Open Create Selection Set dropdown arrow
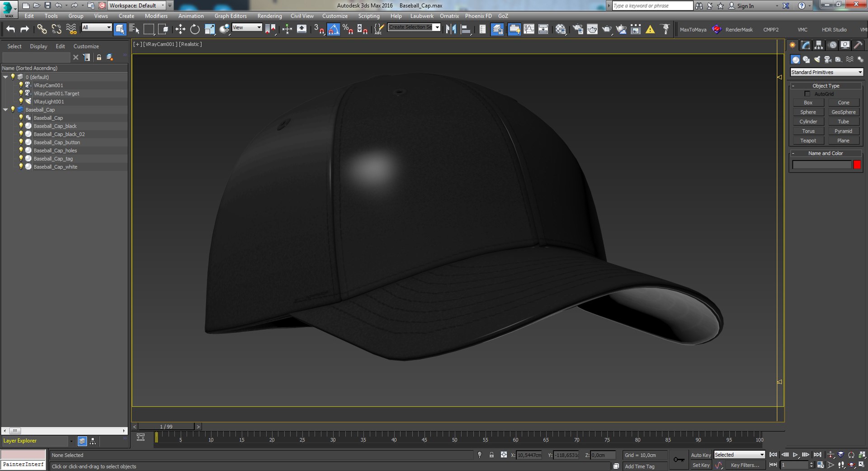The height and width of the screenshot is (471, 868). (437, 27)
